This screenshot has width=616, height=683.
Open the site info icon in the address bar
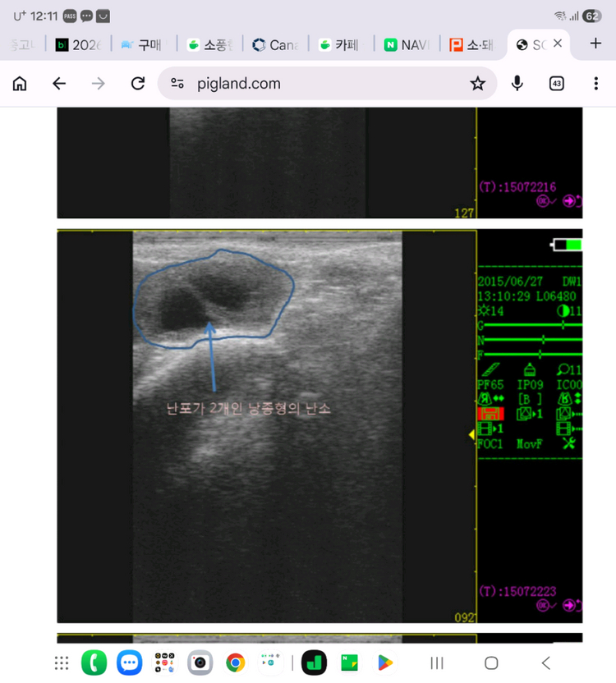click(177, 83)
